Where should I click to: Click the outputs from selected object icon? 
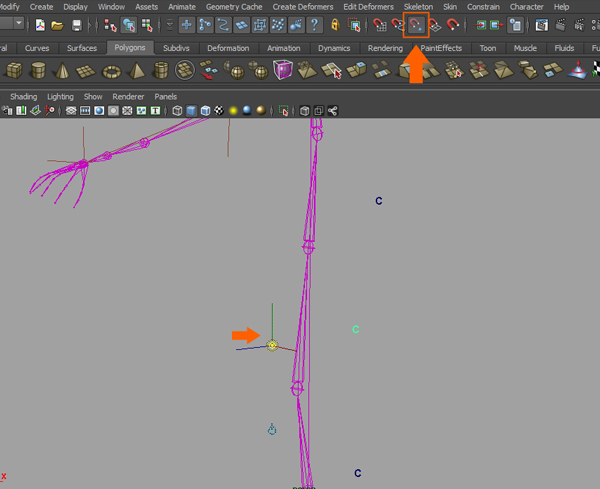point(497,25)
